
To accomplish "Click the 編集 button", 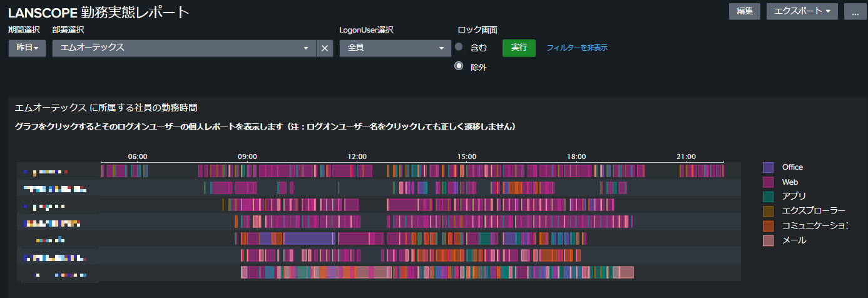I will (744, 11).
